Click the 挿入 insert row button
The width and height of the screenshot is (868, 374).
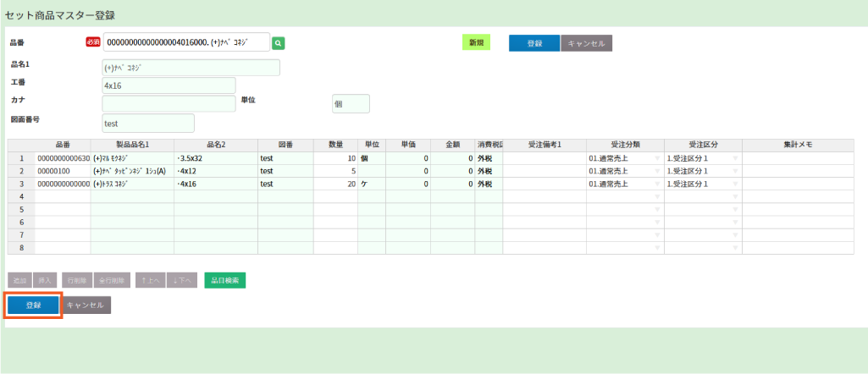pyautogui.click(x=46, y=280)
